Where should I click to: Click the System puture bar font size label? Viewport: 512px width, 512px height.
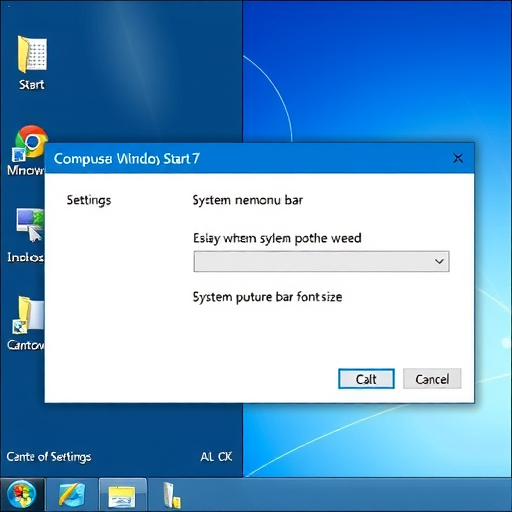(x=267, y=297)
